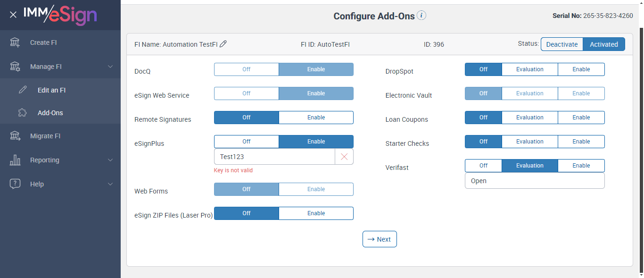Click the Reporting bar chart icon
644x278 pixels.
(x=15, y=160)
